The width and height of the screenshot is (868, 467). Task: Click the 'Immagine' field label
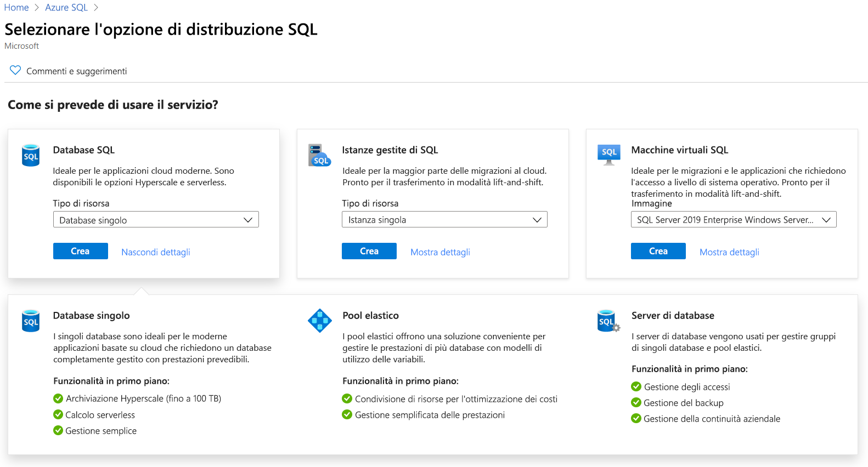pyautogui.click(x=652, y=203)
